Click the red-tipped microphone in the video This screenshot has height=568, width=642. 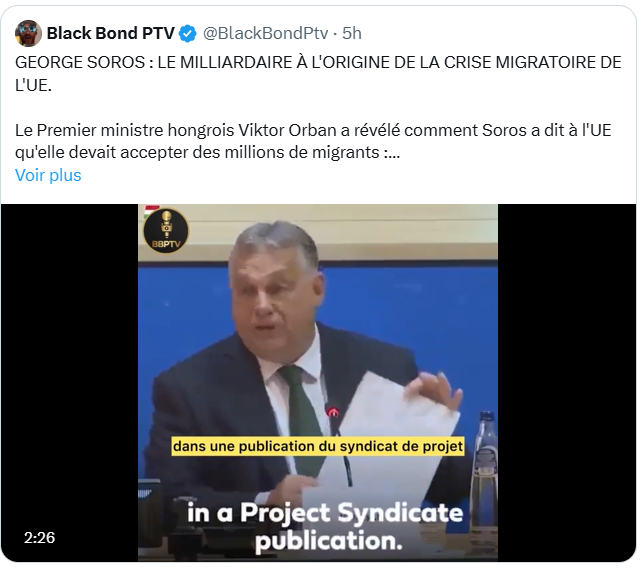click(333, 412)
